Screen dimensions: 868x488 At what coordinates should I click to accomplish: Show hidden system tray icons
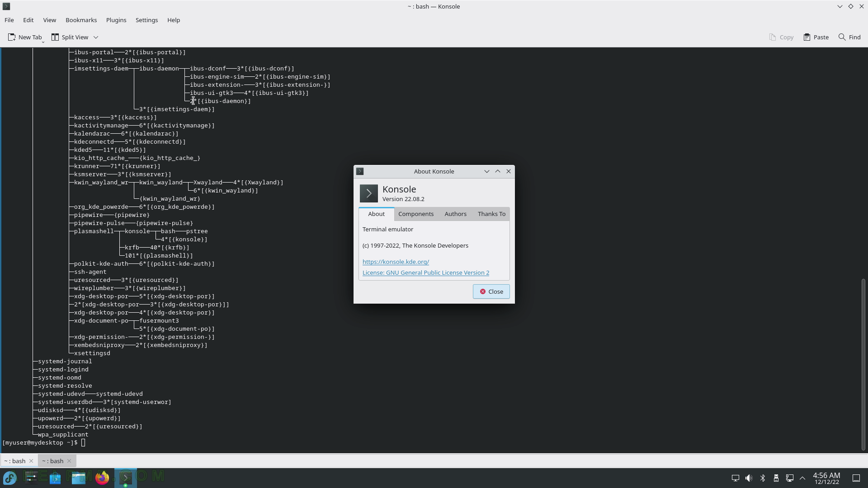(x=803, y=478)
